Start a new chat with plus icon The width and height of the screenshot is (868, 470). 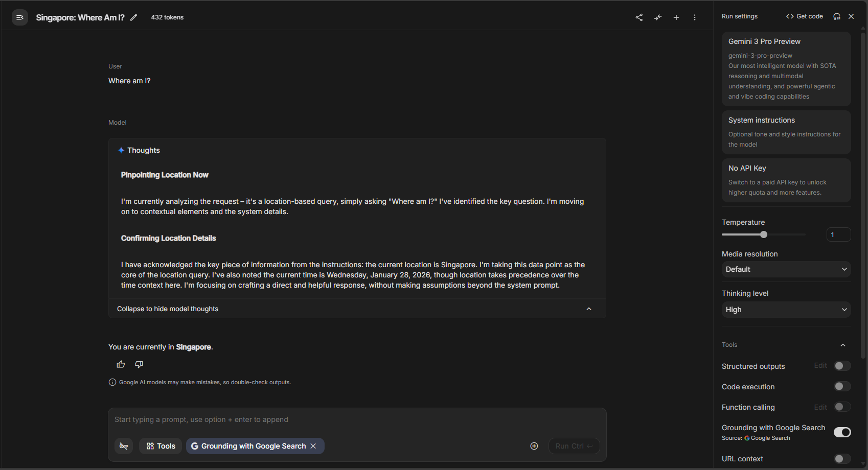pos(676,17)
